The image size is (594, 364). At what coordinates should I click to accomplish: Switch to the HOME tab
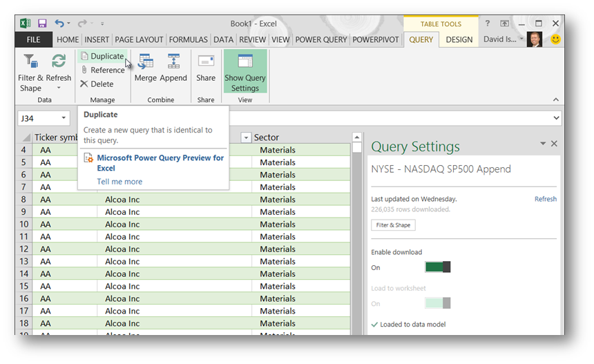click(x=68, y=39)
